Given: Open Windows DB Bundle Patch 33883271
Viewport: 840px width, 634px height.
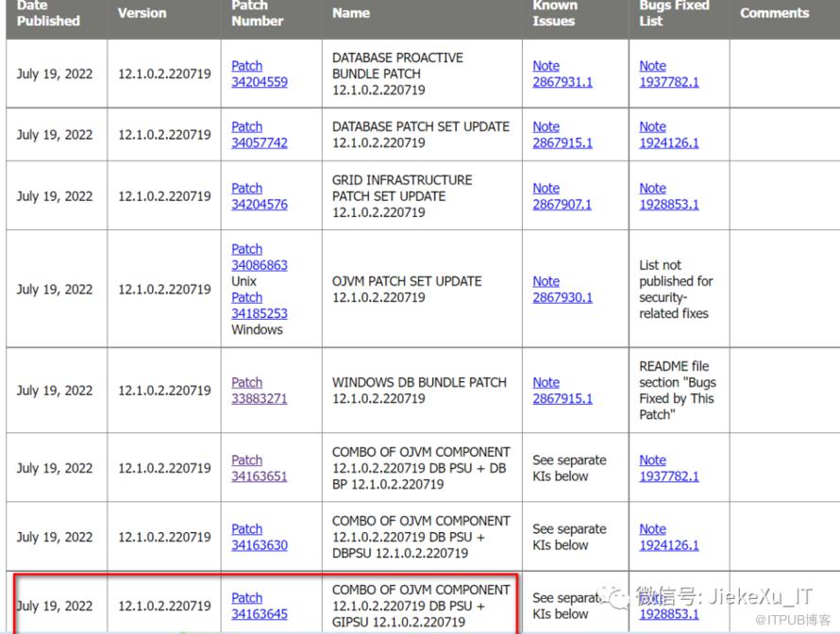Looking at the screenshot, I should (x=260, y=391).
